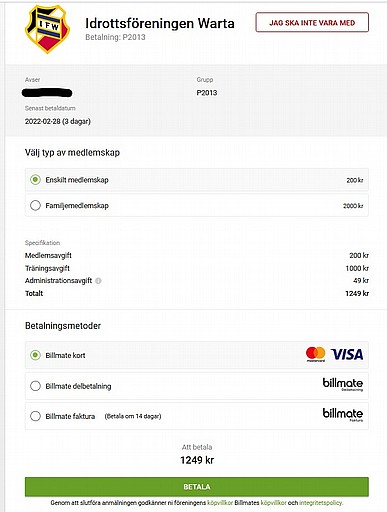Click the JAG SKA INTE VARA MED button
This screenshot has width=387, height=512.
(312, 23)
